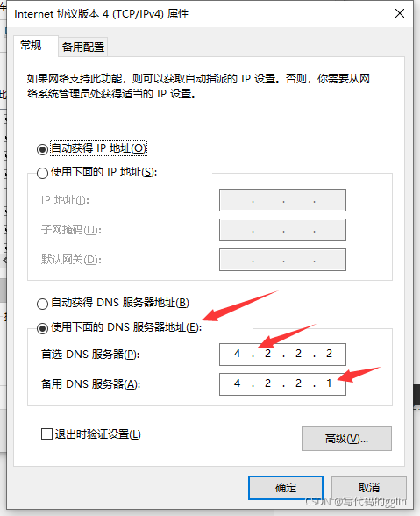Enable 退出时验证设置 checkbox
The image size is (420, 516).
(x=46, y=434)
